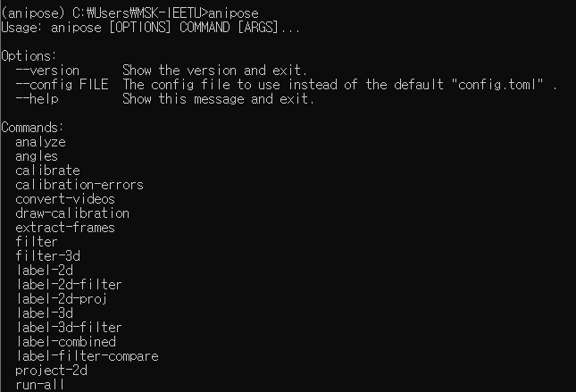Click 'label-filter-compare' in the command list
Viewport: 576px width, 392px height.
pos(87,356)
